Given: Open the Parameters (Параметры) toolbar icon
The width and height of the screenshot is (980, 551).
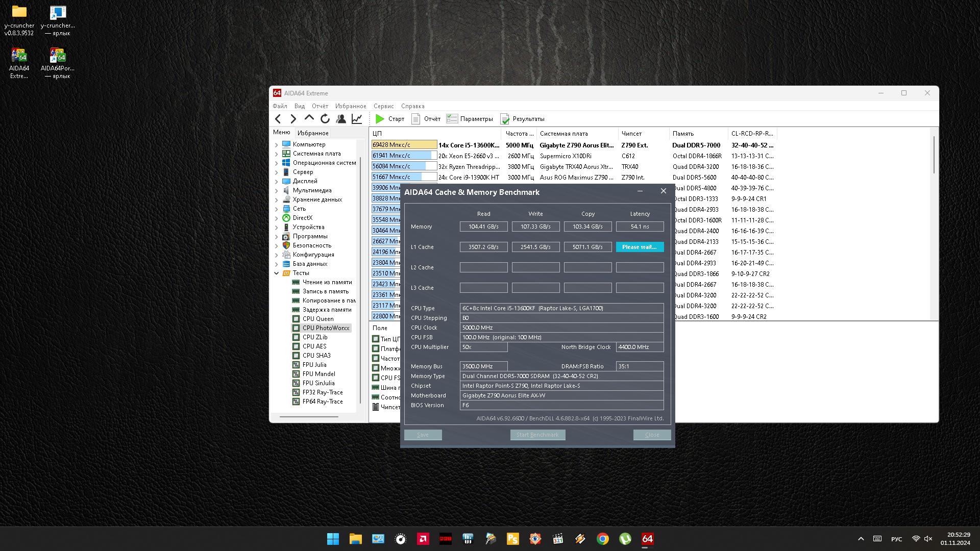Looking at the screenshot, I should click(x=452, y=119).
